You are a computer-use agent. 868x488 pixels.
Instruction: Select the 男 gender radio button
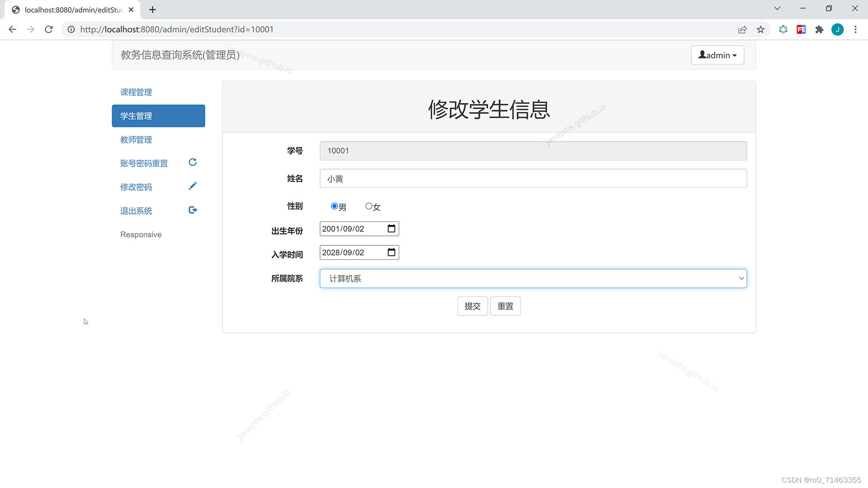[335, 206]
